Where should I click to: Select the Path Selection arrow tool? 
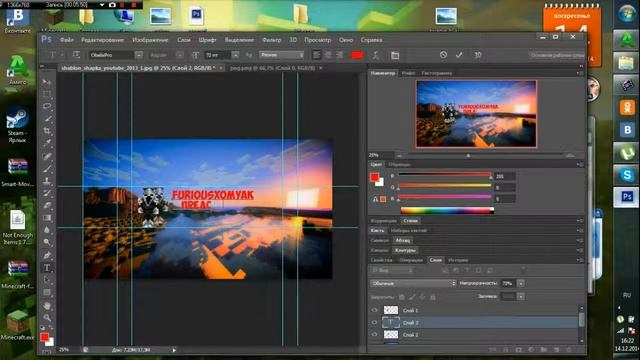pyautogui.click(x=47, y=280)
